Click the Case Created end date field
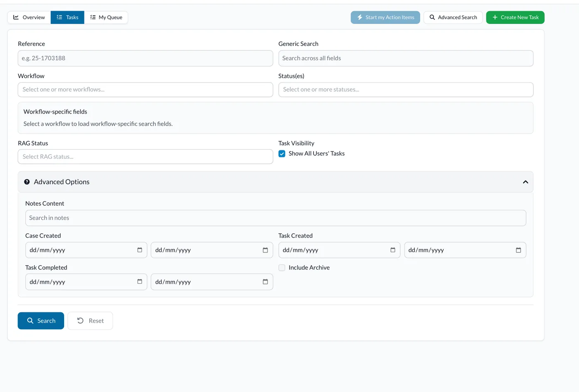This screenshot has height=392, width=579. pyautogui.click(x=212, y=250)
